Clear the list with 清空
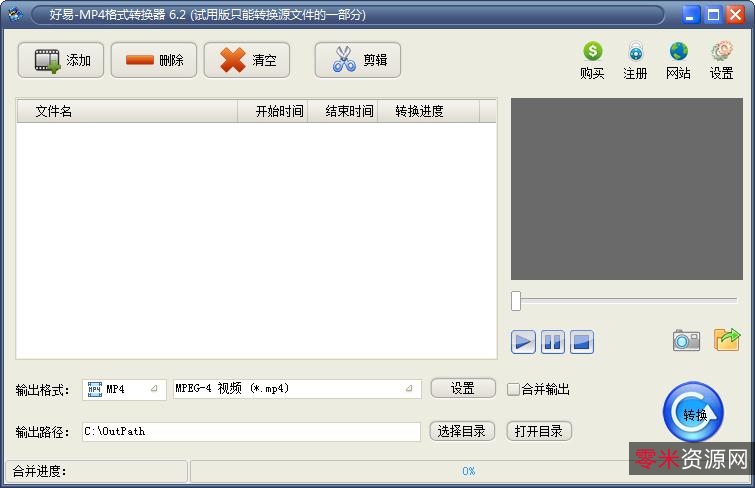Viewport: 755px width, 488px height. pyautogui.click(x=247, y=60)
